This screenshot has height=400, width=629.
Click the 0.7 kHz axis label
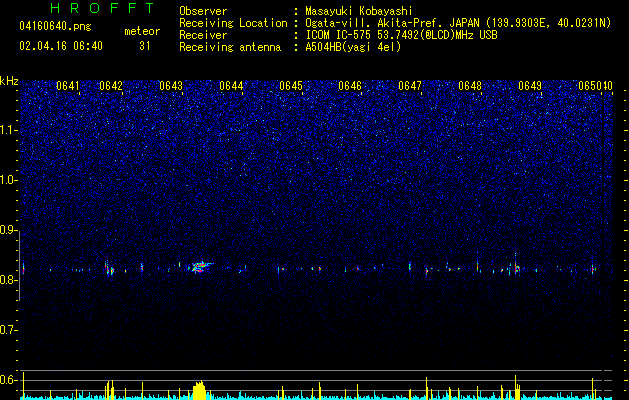click(x=9, y=330)
